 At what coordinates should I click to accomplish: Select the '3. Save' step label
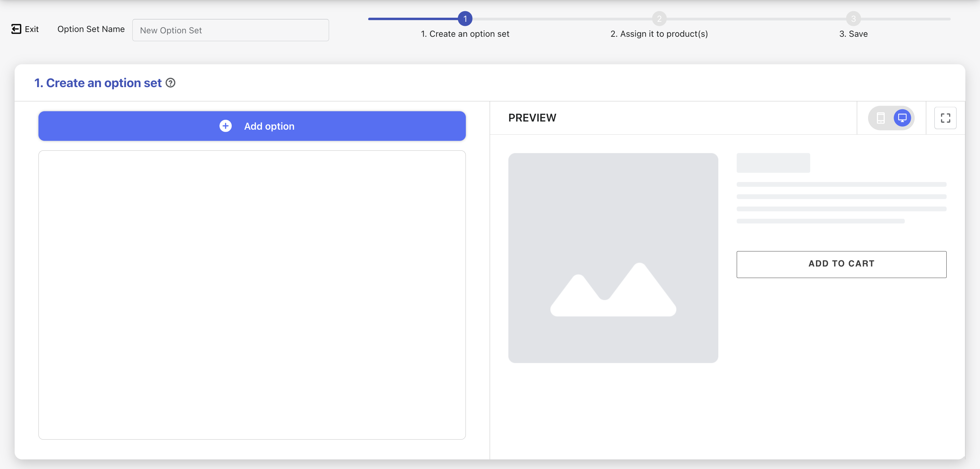click(x=853, y=34)
